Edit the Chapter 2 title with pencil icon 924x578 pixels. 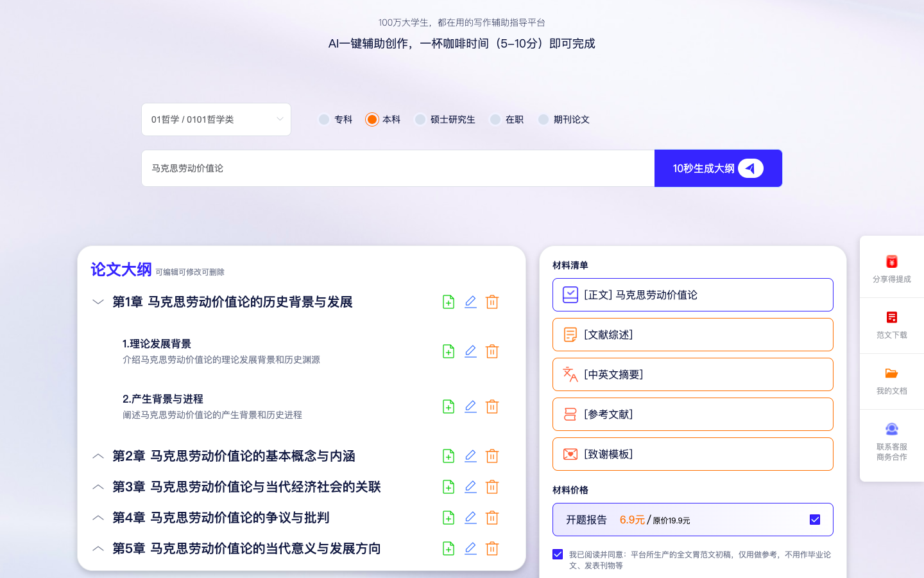470,456
